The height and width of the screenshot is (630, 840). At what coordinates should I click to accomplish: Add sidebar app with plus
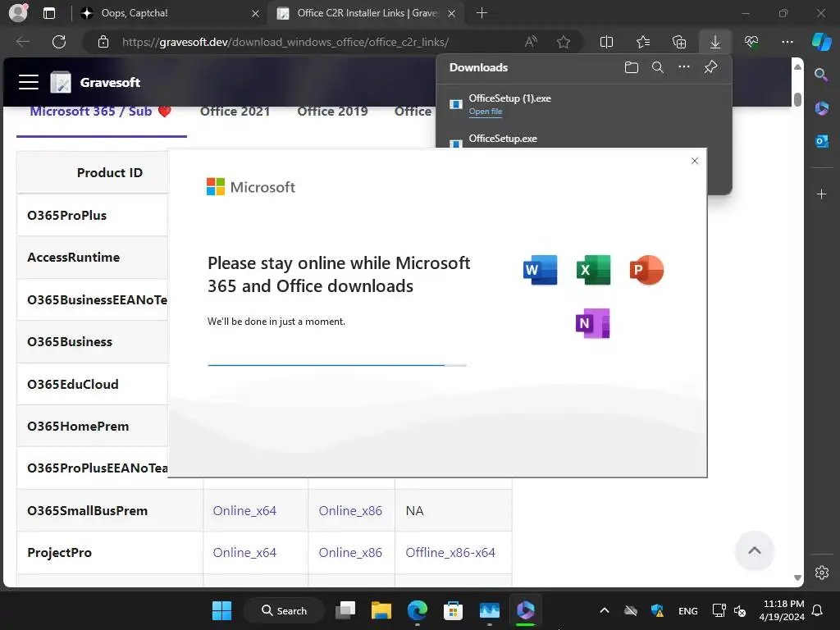821,194
